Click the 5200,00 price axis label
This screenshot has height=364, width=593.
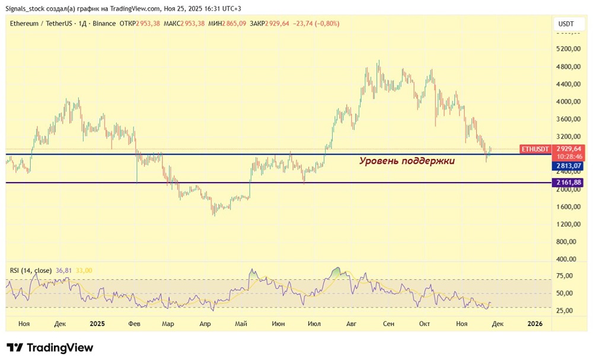(569, 49)
